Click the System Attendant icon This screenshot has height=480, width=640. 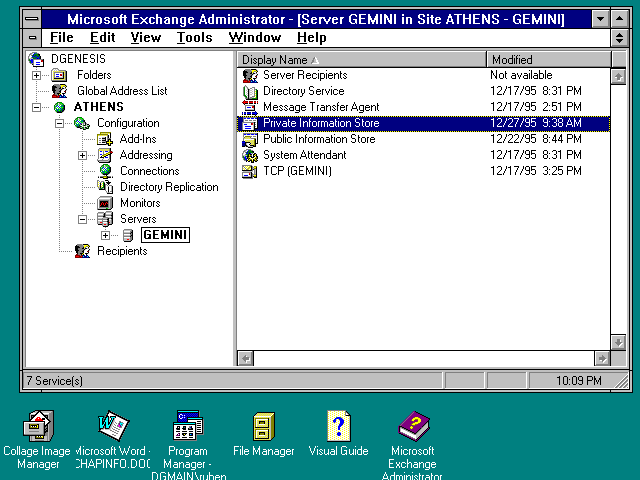(250, 155)
